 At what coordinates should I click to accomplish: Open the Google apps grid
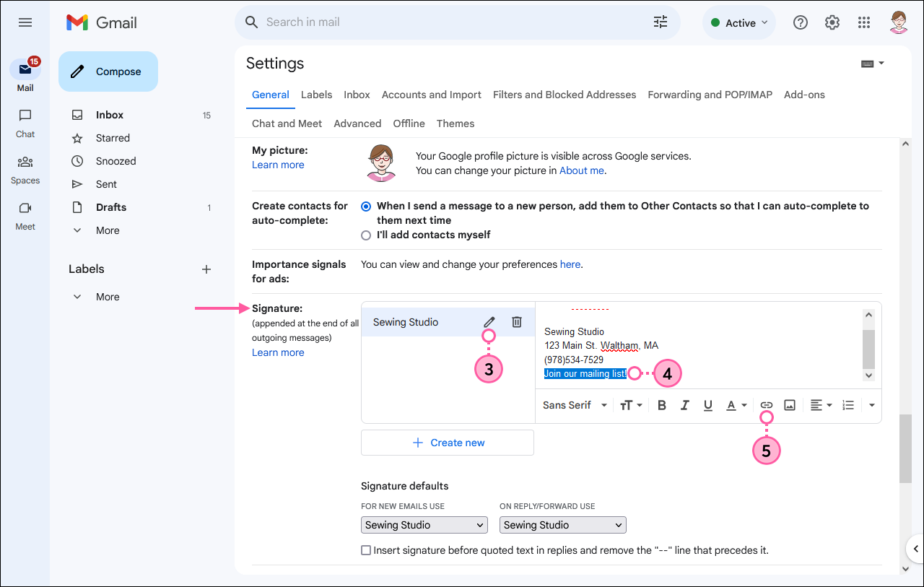tap(864, 22)
